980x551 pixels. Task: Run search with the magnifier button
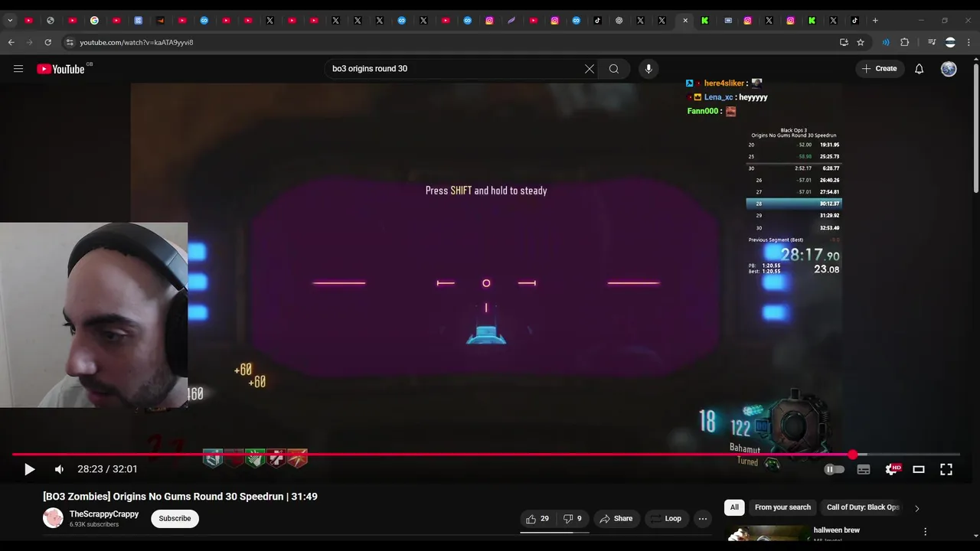pos(614,69)
